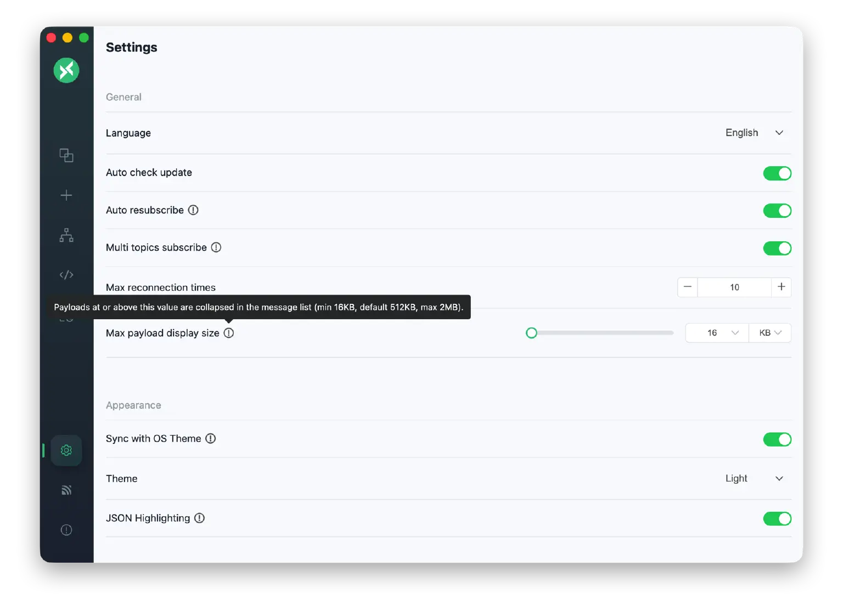This screenshot has width=843, height=616.
Task: Open the Language dropdown showing English
Action: (x=754, y=133)
